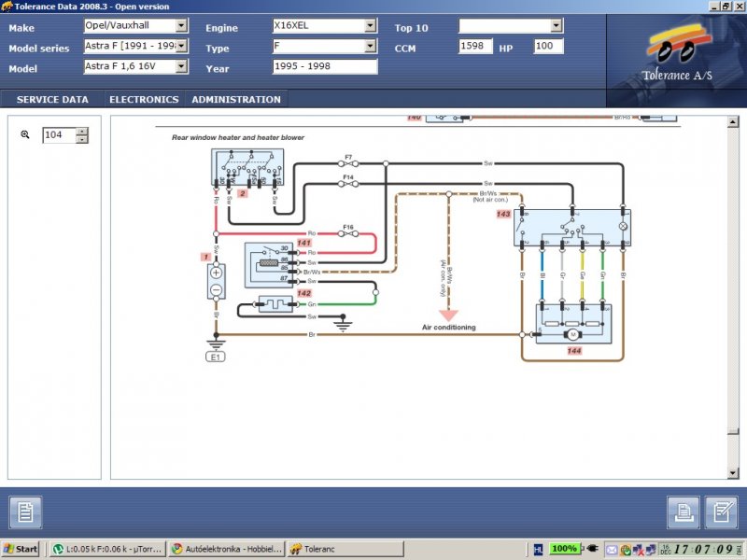Screen dimensions: 747x560
Task: Increase zoom with the up stepper arrow
Action: [x=82, y=131]
